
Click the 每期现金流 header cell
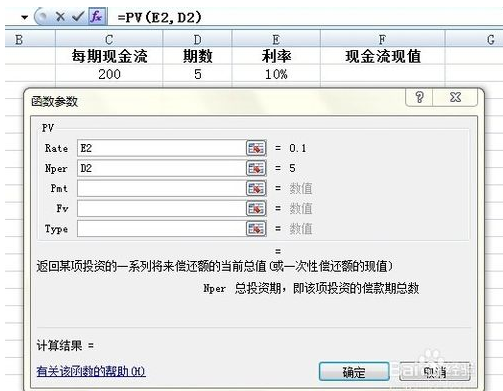[109, 56]
